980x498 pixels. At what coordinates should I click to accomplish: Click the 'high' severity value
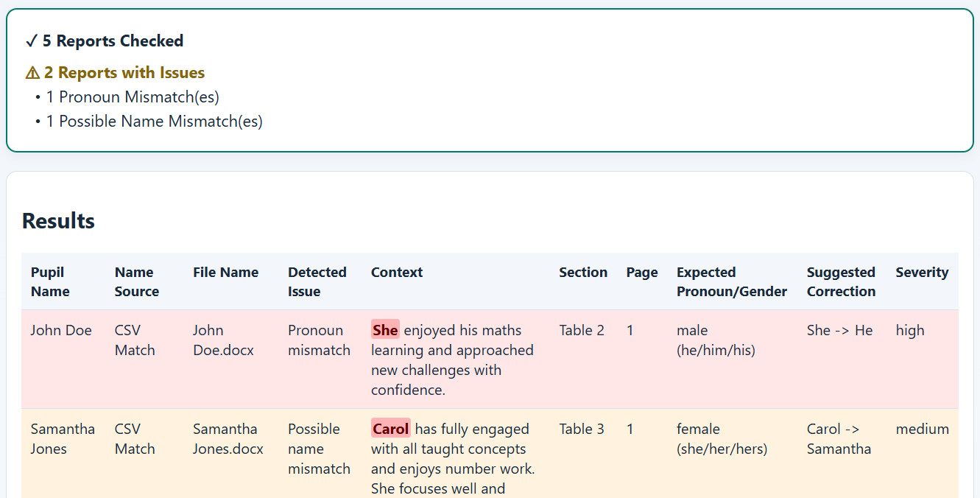tap(910, 331)
